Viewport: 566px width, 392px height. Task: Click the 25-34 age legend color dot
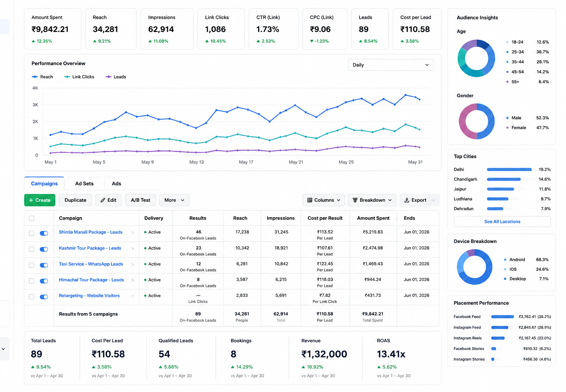tap(507, 52)
